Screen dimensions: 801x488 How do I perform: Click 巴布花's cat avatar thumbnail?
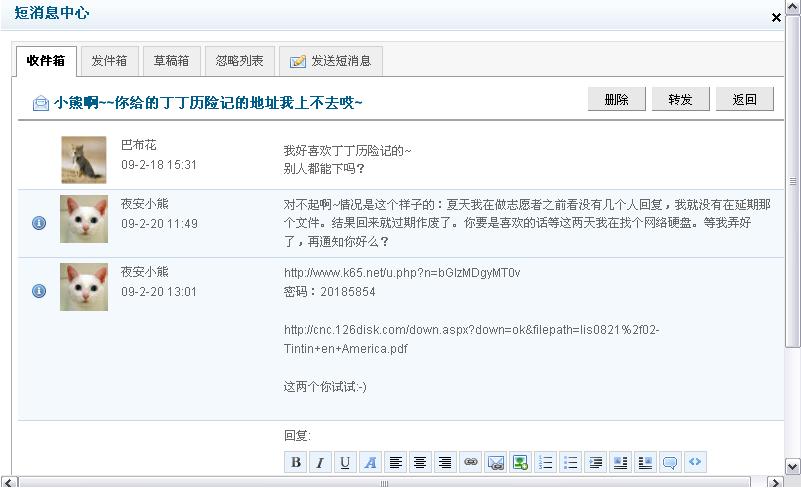(x=84, y=159)
